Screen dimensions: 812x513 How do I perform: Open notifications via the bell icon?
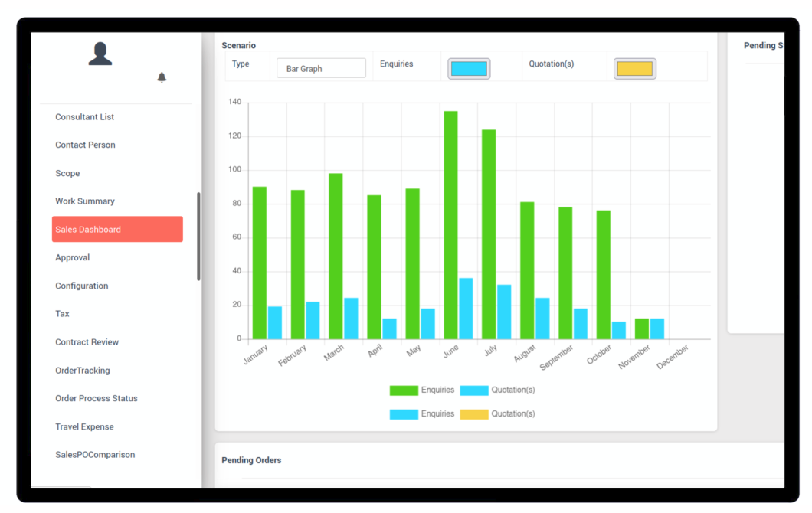(162, 77)
